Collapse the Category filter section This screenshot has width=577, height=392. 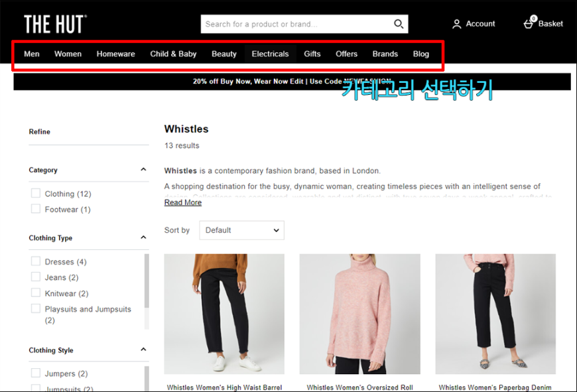[143, 169]
